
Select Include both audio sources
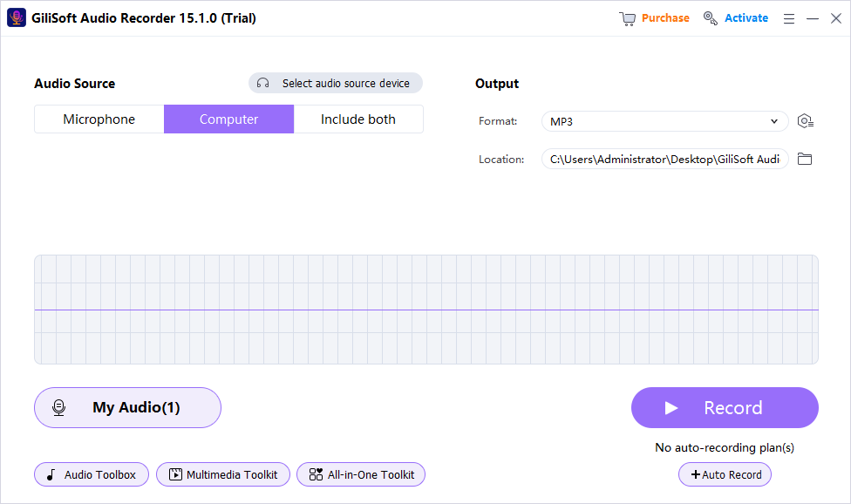click(358, 119)
